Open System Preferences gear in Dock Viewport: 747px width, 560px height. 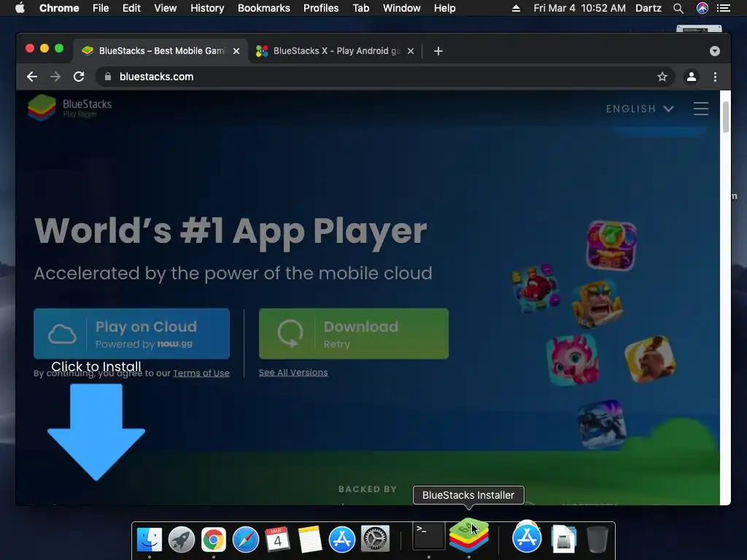click(375, 539)
